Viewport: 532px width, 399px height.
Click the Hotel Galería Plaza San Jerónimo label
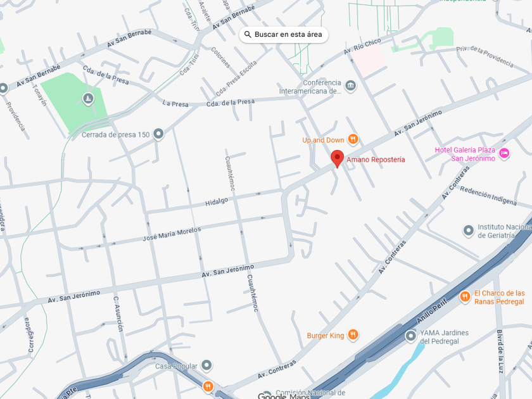(x=465, y=154)
